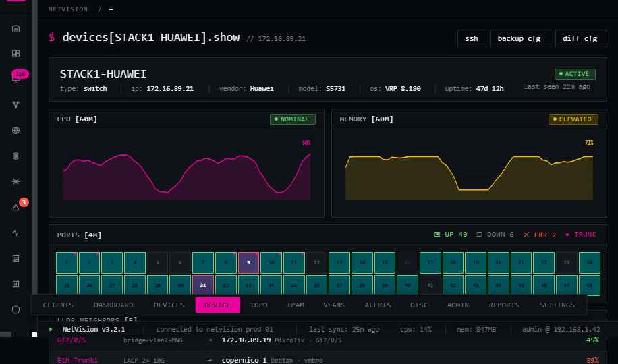Select the down port 5 tile
618x364 pixels.
coord(158,263)
